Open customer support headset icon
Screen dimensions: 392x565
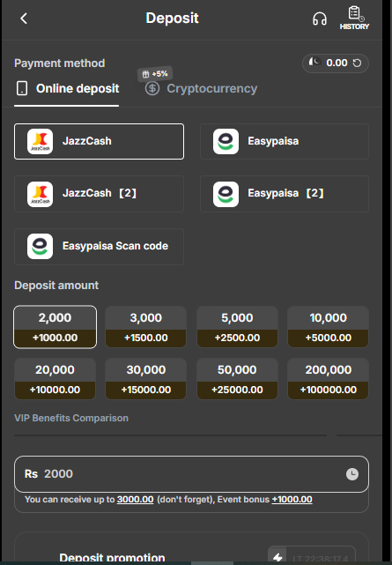click(x=319, y=19)
